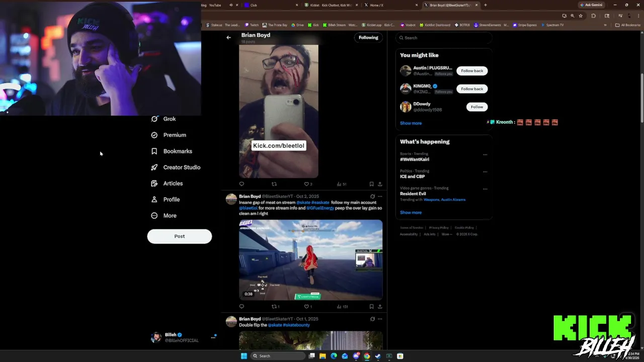Follow DDowdy
The image size is (644, 362).
tap(477, 107)
